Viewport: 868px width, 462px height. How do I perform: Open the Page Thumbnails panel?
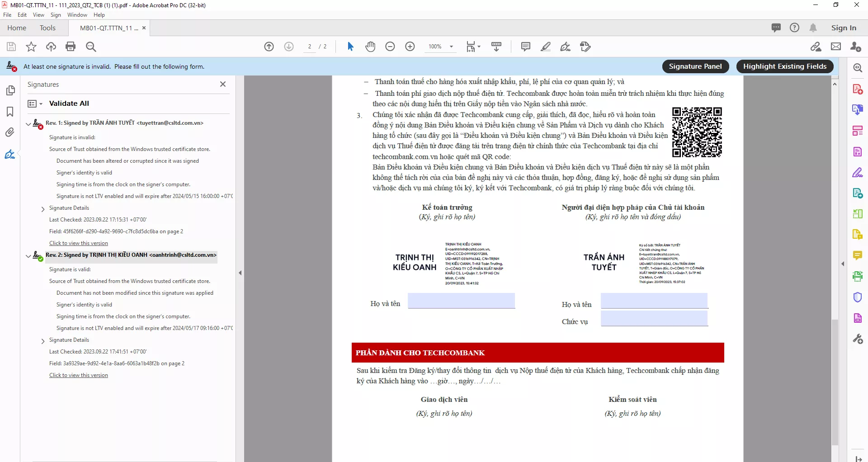pos(10,90)
